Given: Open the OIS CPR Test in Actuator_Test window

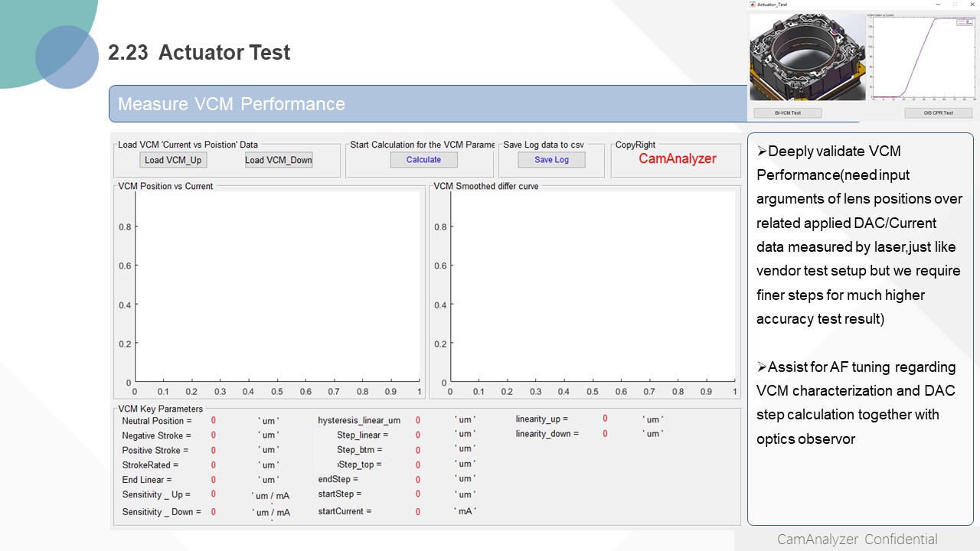Looking at the screenshot, I should 939,112.
